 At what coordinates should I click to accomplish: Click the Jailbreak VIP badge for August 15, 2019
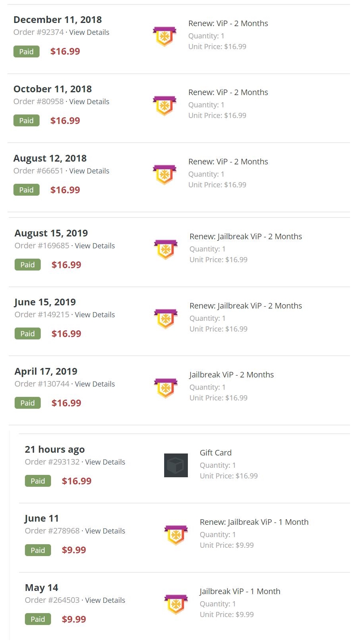166,249
